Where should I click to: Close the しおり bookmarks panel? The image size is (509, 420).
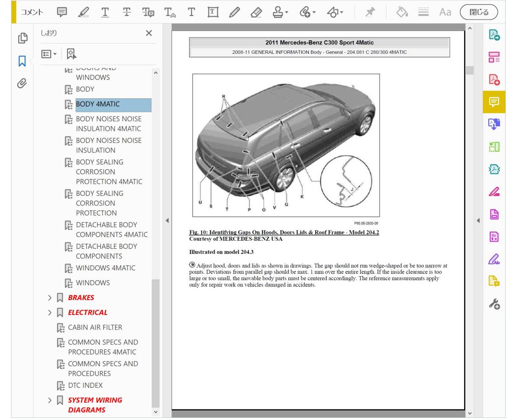(x=149, y=33)
